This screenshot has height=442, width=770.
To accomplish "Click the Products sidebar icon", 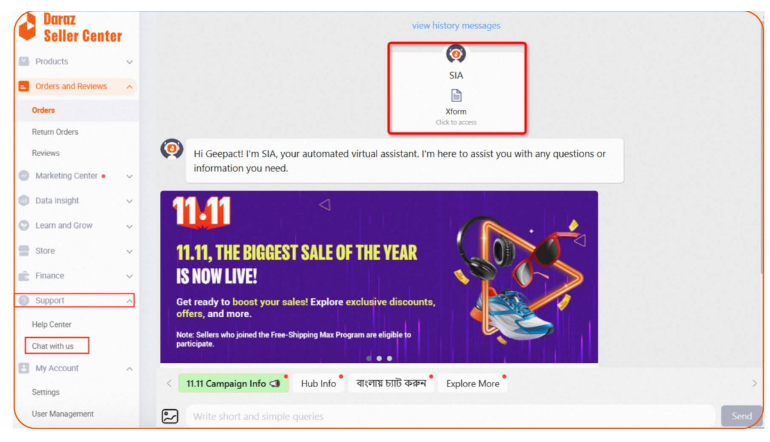I will (24, 61).
